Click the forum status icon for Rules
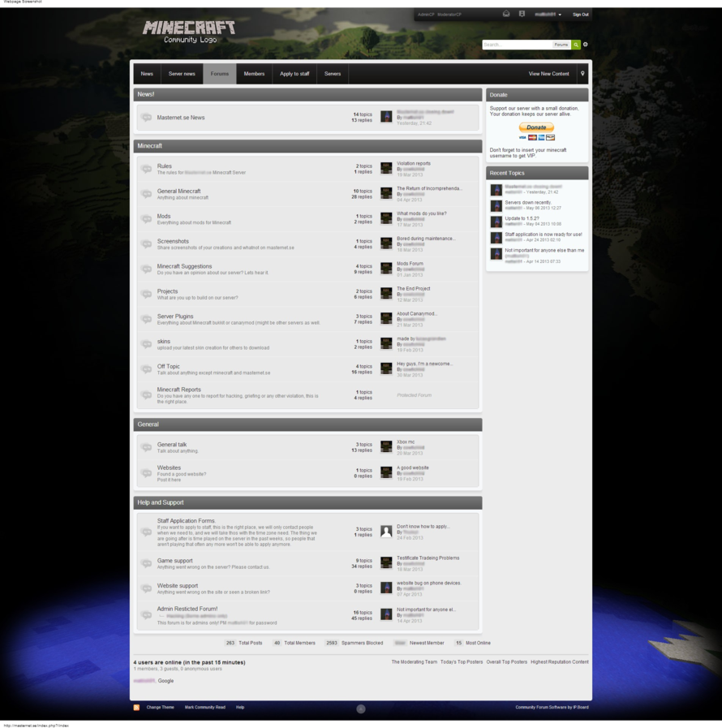Viewport: 722px width, 728px height. (x=147, y=169)
